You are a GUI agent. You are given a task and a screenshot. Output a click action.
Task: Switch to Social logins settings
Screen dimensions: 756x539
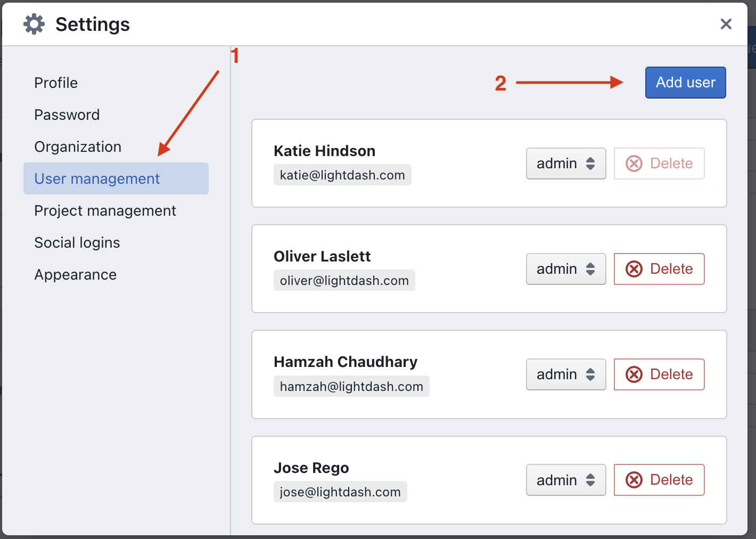click(x=77, y=243)
